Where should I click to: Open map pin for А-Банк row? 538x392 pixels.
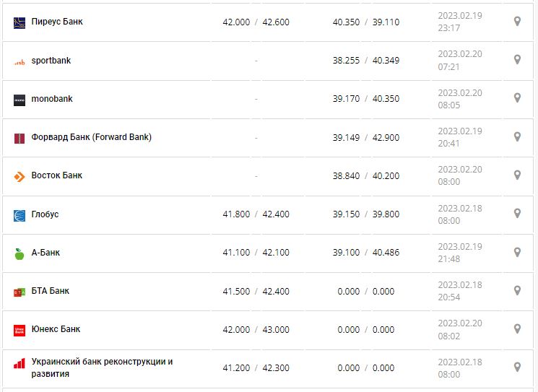[x=517, y=252]
